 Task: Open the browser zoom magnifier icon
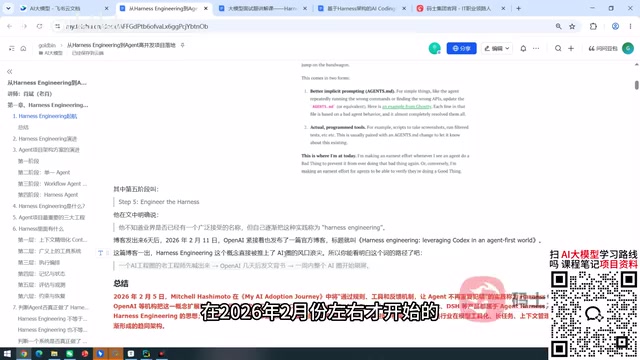pyautogui.click(x=558, y=26)
